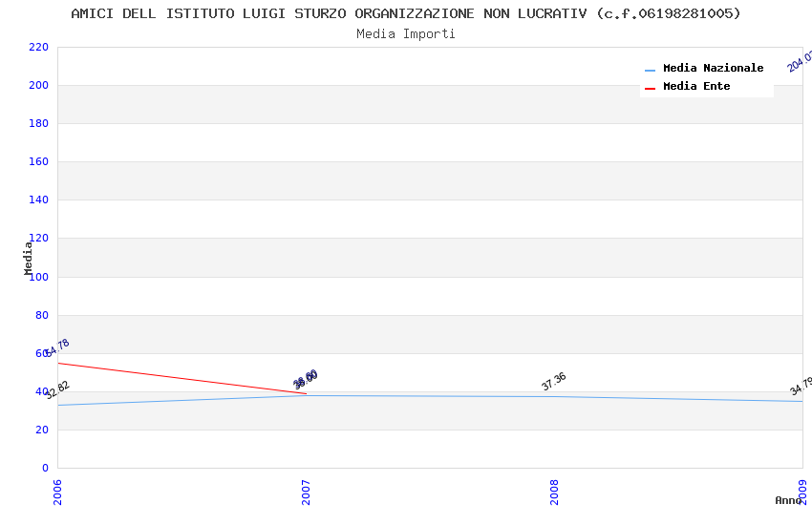Screen dimensions: 812x525
Task: Click the red Media Ente line
Action: (x=182, y=379)
